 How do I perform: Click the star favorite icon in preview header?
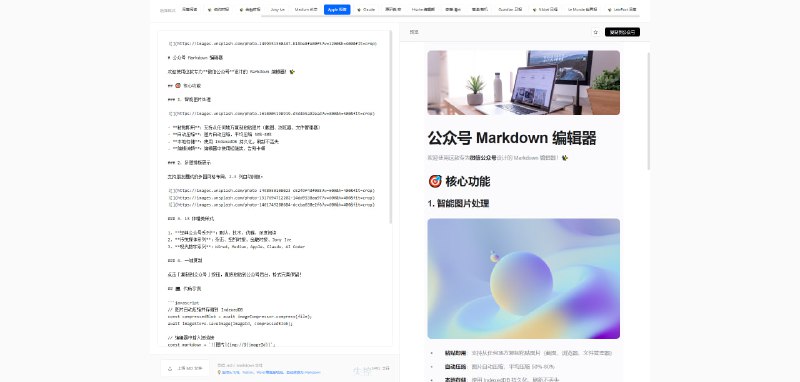[x=595, y=32]
